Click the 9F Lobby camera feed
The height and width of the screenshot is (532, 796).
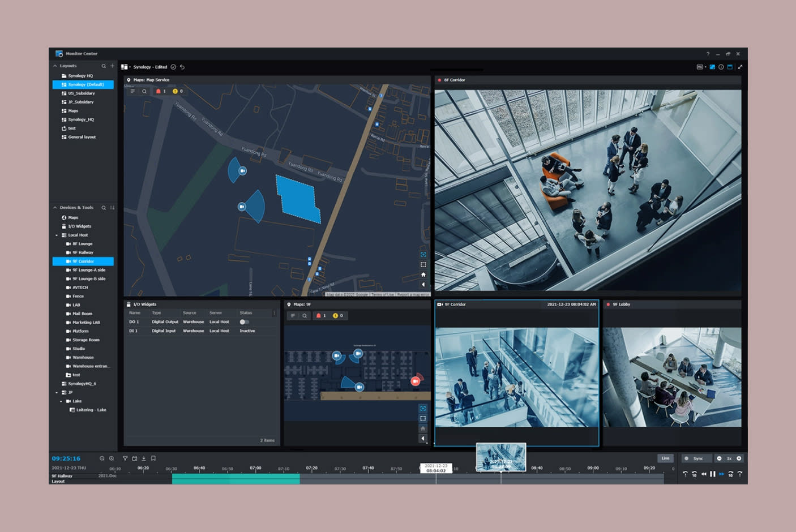pos(672,377)
